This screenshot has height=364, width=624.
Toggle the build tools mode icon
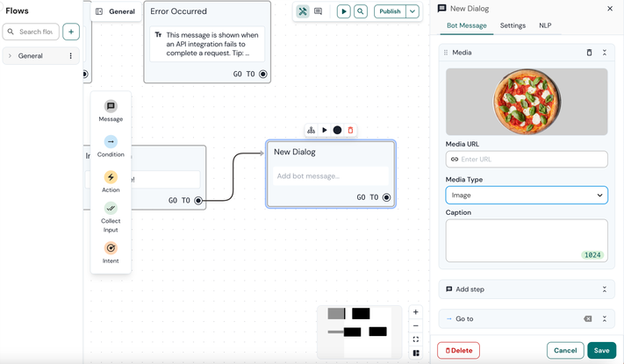pyautogui.click(x=303, y=11)
